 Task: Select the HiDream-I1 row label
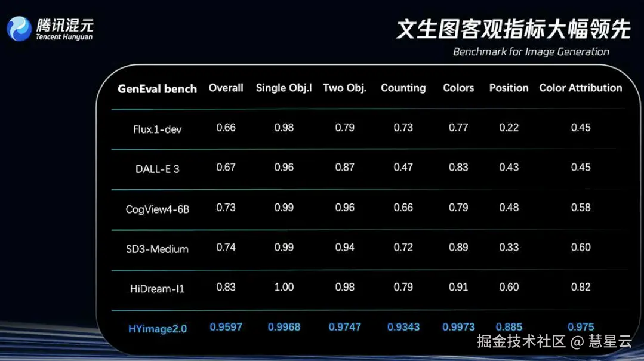pyautogui.click(x=158, y=289)
